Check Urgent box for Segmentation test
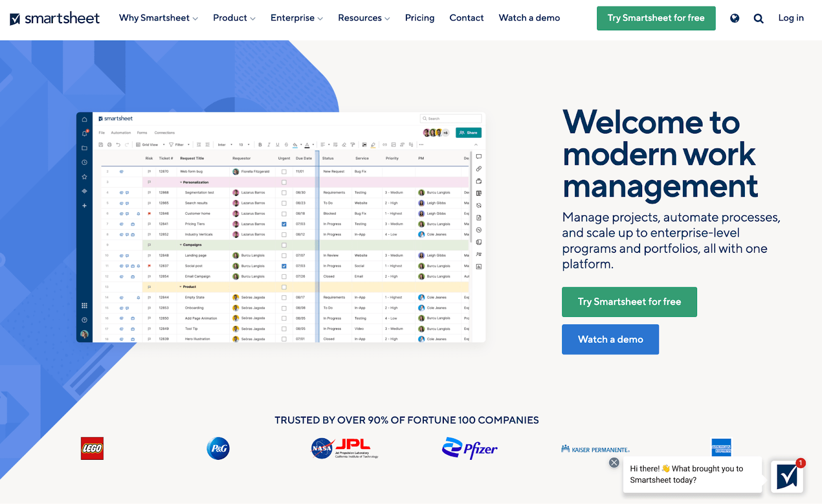The height and width of the screenshot is (504, 822). tap(284, 193)
